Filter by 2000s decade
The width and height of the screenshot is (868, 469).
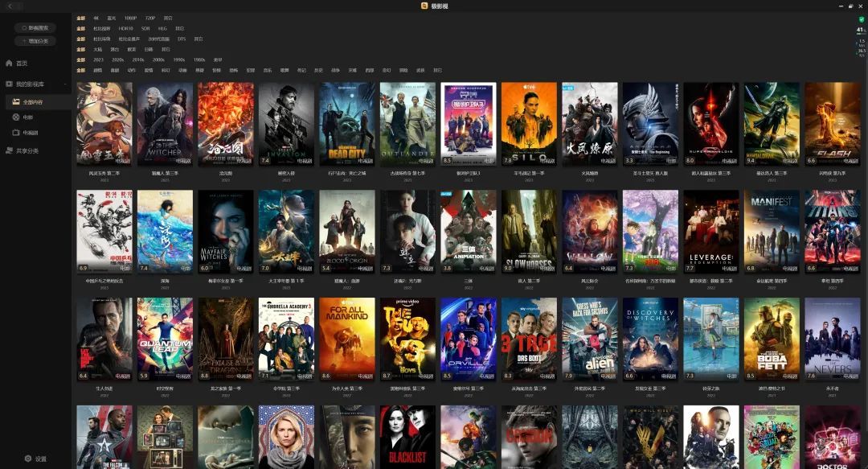(159, 60)
